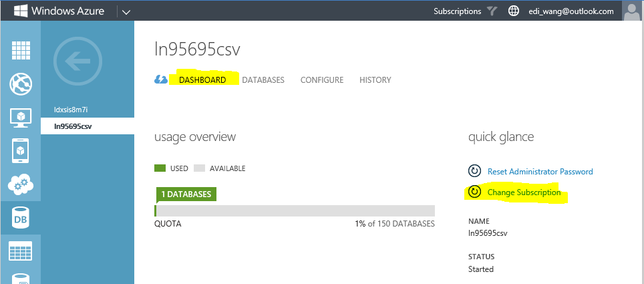Click Reset Administrator Password link

point(540,171)
